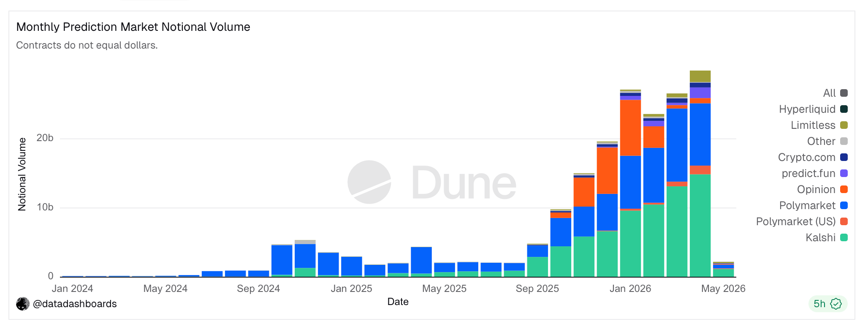Click the 'Jan 2024' x-axis label
Screen dimensions: 868x327
[x=72, y=289]
